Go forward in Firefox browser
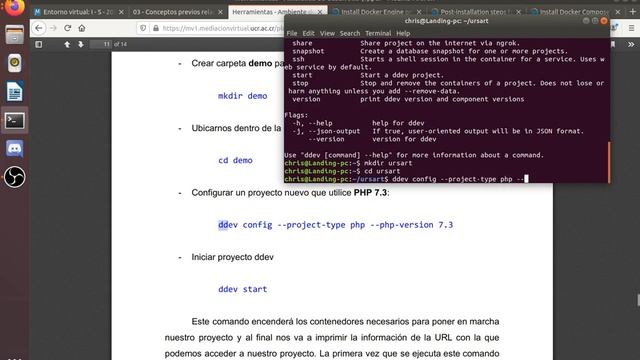Viewport: 640px width, 360px height. [x=53, y=28]
